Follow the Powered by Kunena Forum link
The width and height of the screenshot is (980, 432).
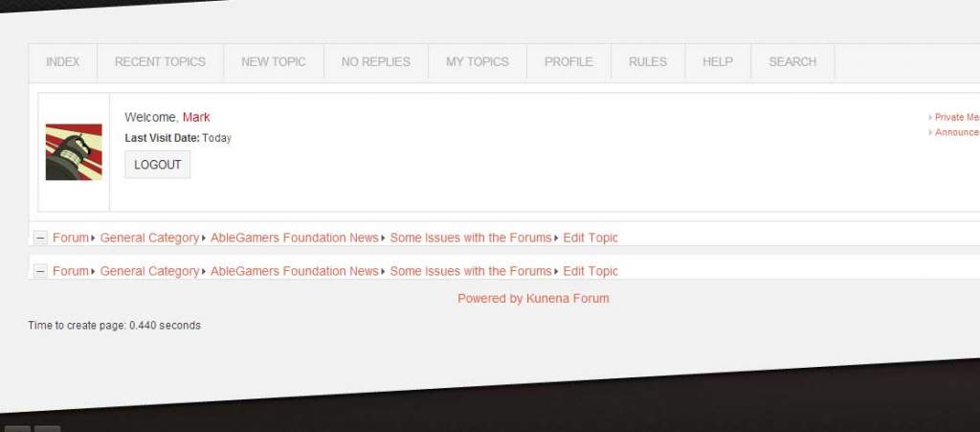(x=533, y=298)
